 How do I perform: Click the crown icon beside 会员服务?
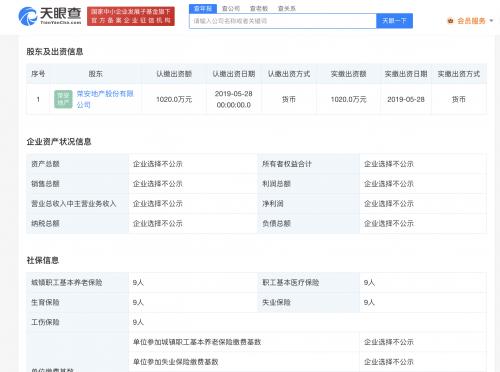451,21
